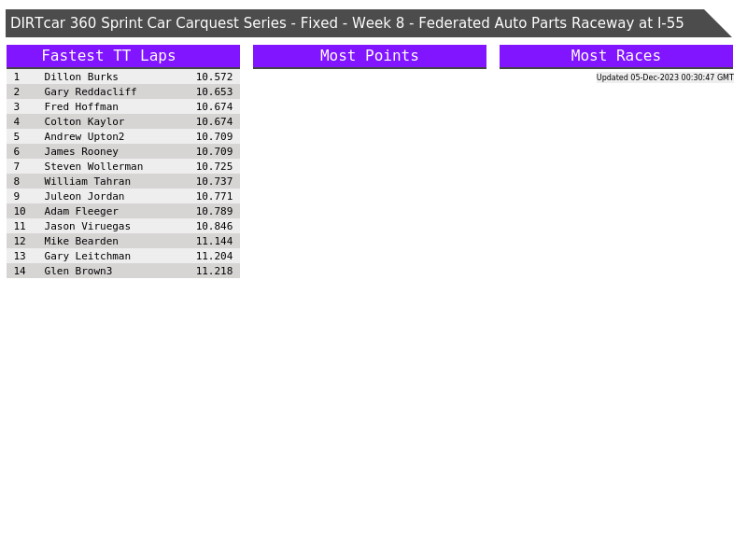
Task: Select driver Dillon Burks
Action: pyautogui.click(x=81, y=77)
